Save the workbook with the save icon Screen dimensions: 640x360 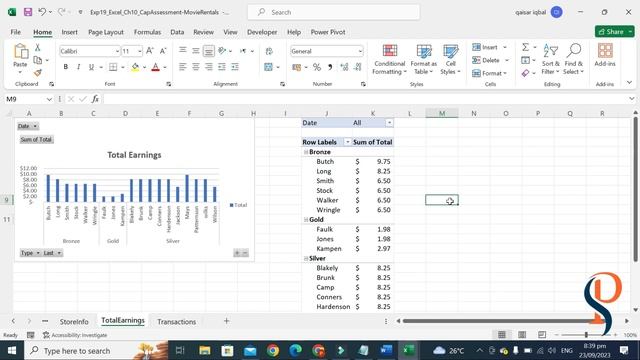28,12
